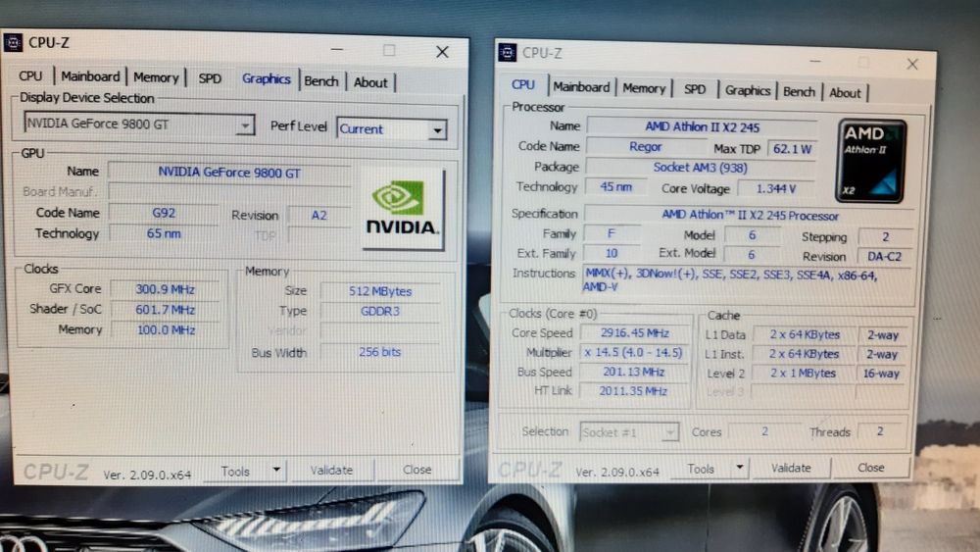980x552 pixels.
Task: Open the Perf Level Current dropdown
Action: [x=437, y=130]
